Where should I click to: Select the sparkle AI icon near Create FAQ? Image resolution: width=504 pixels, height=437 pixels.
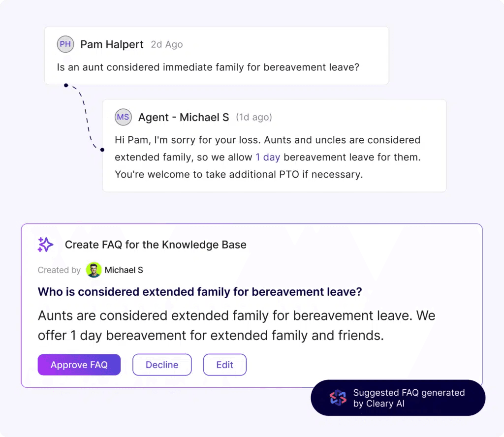[x=45, y=245]
